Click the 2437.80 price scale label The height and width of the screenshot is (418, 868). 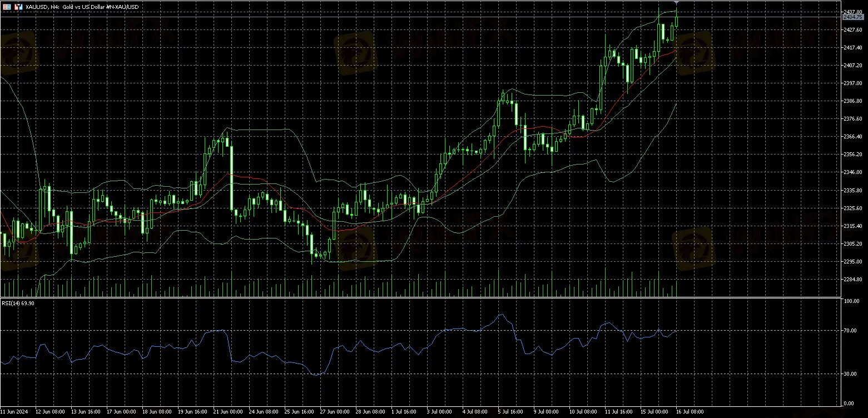point(852,12)
